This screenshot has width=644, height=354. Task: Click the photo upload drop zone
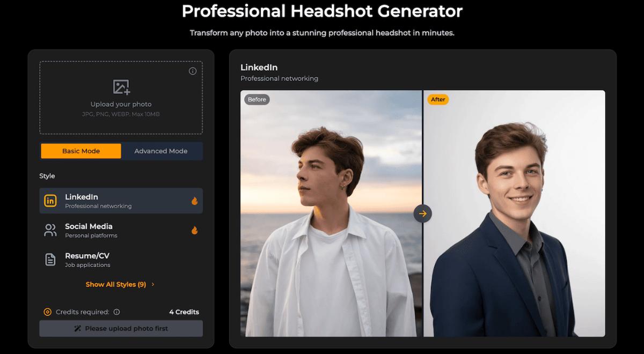(121, 98)
